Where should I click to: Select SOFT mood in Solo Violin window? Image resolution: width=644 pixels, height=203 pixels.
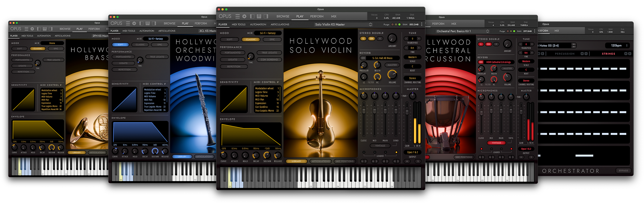click(x=229, y=40)
